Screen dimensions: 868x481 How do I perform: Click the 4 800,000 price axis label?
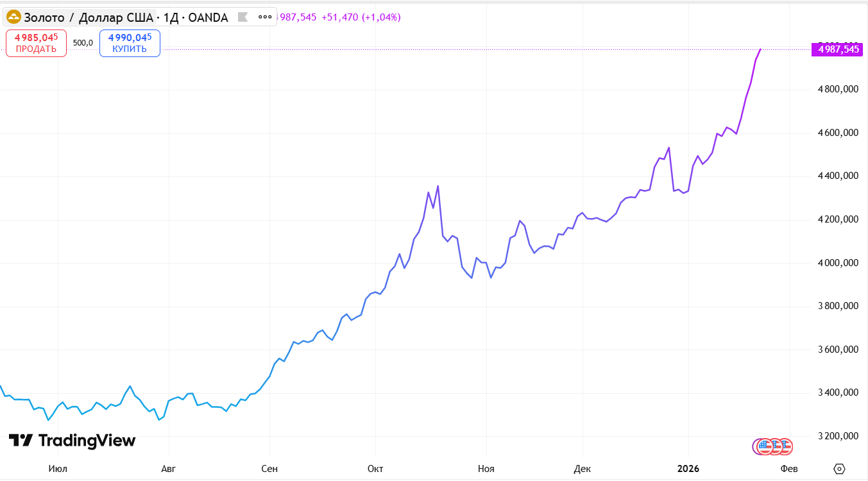(837, 89)
